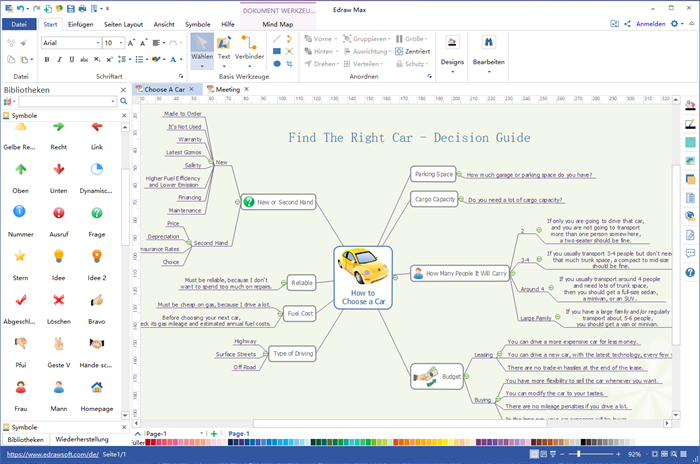700x464 pixels.
Task: Select the Löschen red cross symbol
Action: click(x=58, y=302)
